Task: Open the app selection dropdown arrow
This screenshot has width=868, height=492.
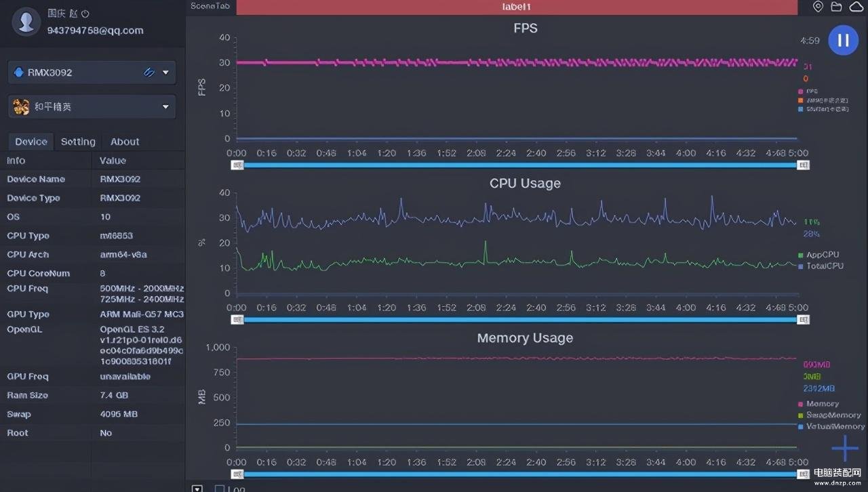Action: tap(165, 106)
